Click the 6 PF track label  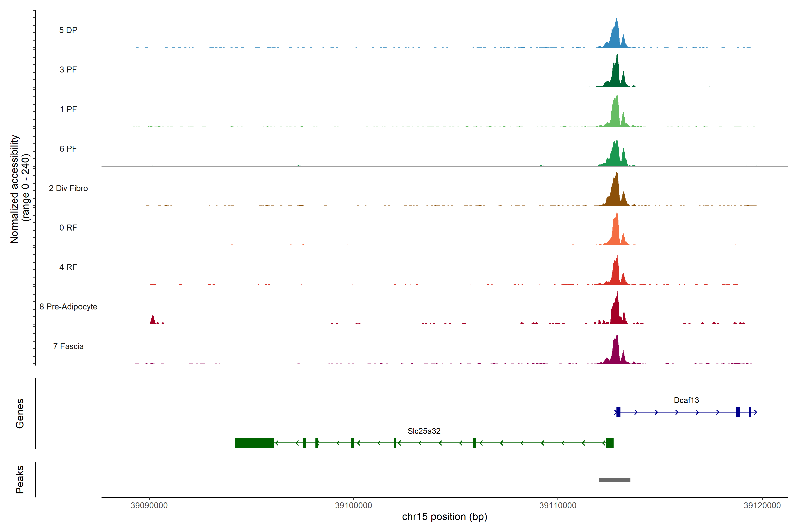pyautogui.click(x=68, y=149)
